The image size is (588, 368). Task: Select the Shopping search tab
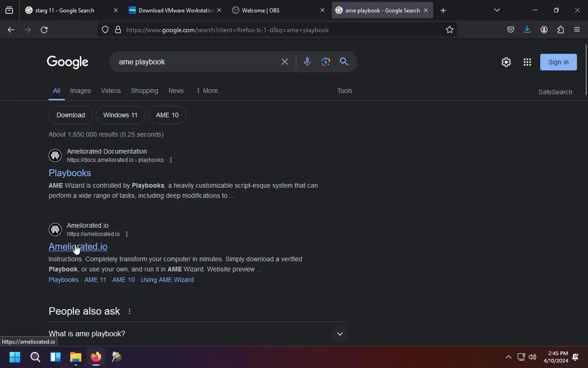144,91
